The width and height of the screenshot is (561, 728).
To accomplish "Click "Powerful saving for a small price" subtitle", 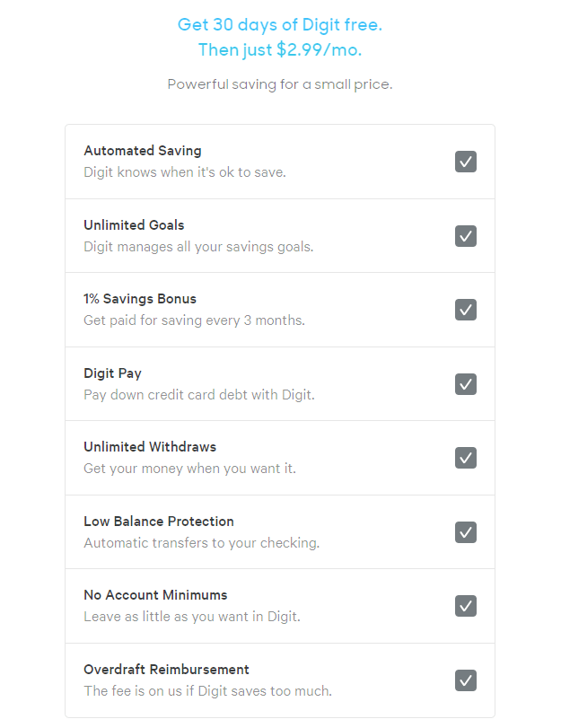I will point(280,84).
